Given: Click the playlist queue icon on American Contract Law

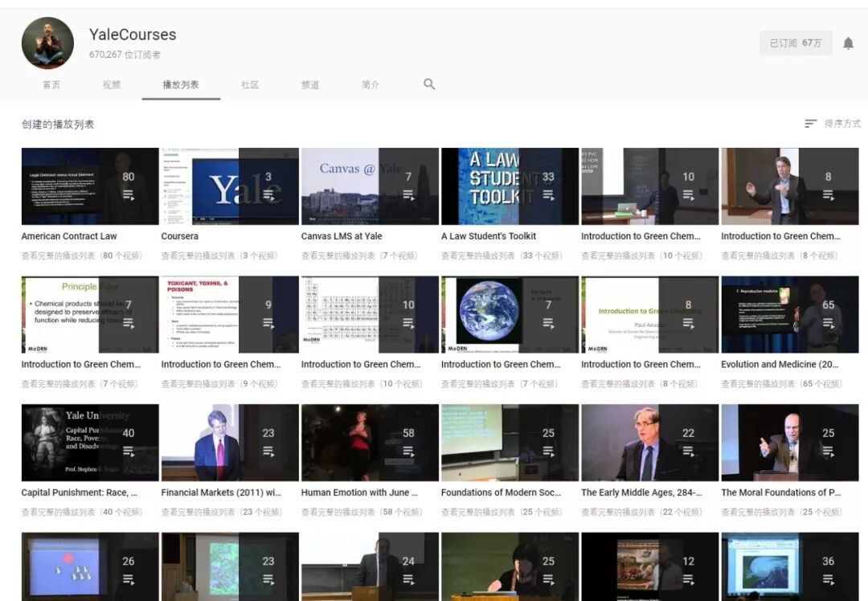Looking at the screenshot, I should pos(128,194).
